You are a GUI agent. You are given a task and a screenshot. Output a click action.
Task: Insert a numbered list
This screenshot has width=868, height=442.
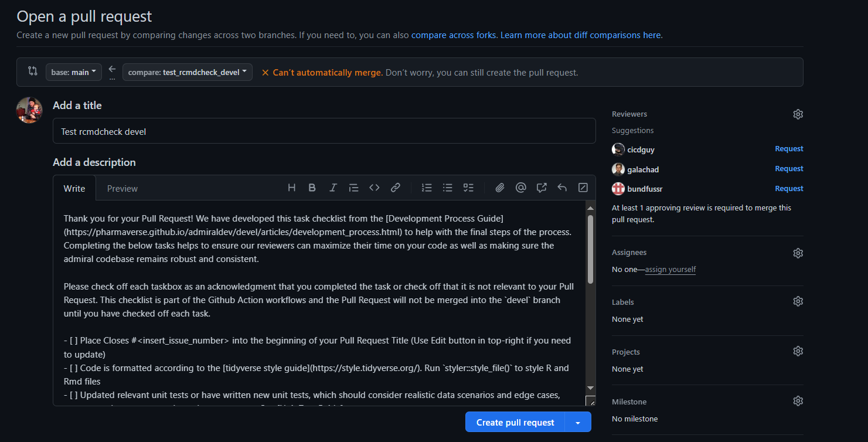click(427, 188)
